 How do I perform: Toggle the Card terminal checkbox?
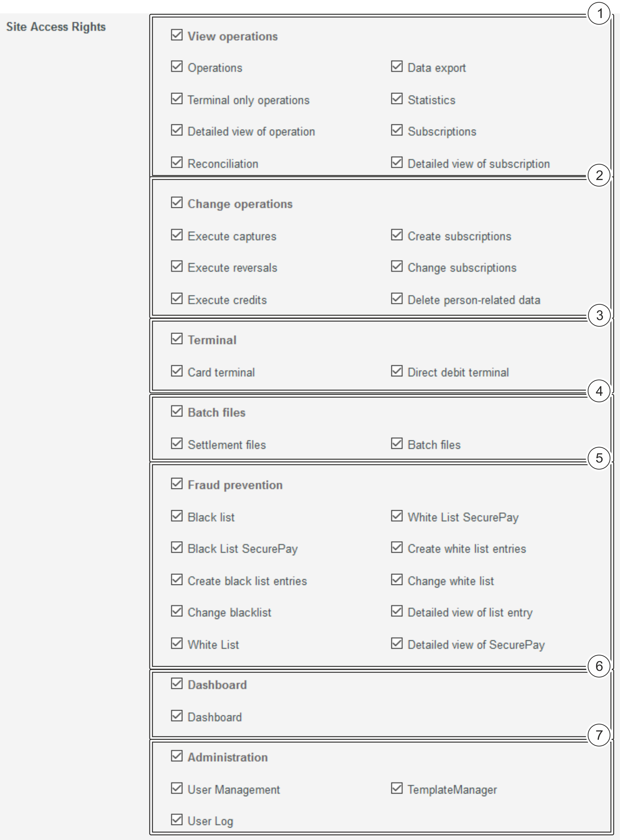[176, 371]
